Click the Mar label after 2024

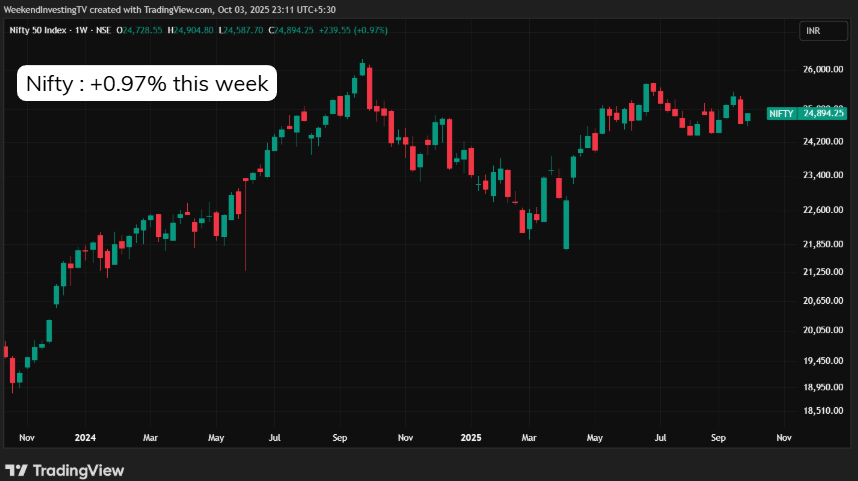[x=150, y=437]
